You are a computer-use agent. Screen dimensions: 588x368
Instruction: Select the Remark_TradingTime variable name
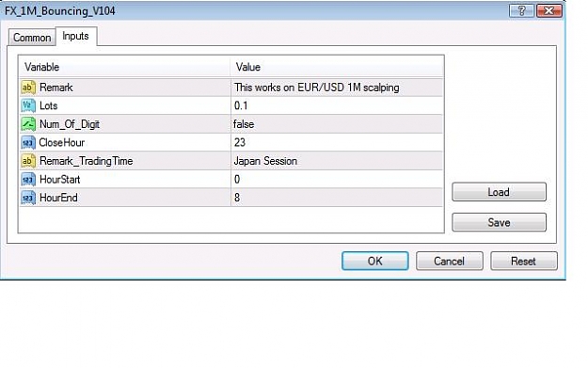click(x=87, y=161)
